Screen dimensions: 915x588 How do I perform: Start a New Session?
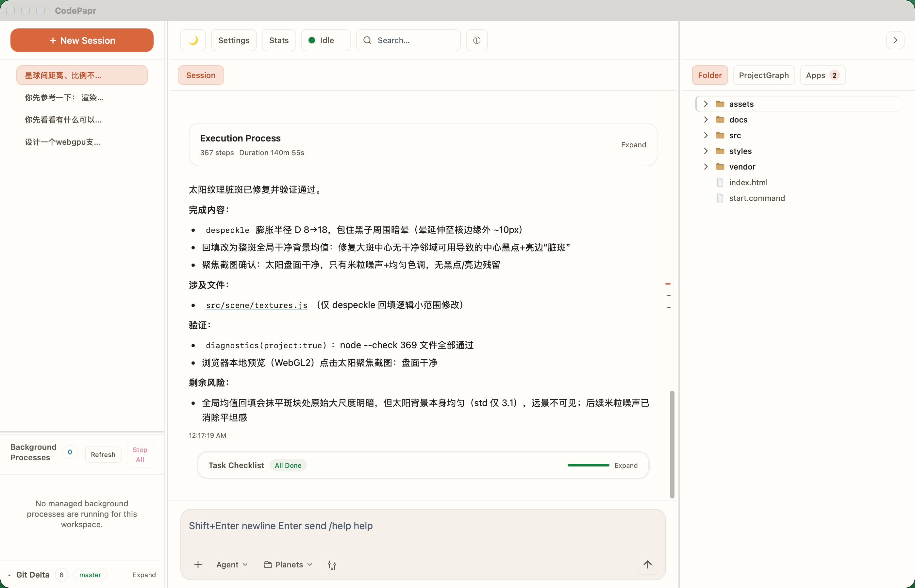tap(82, 40)
